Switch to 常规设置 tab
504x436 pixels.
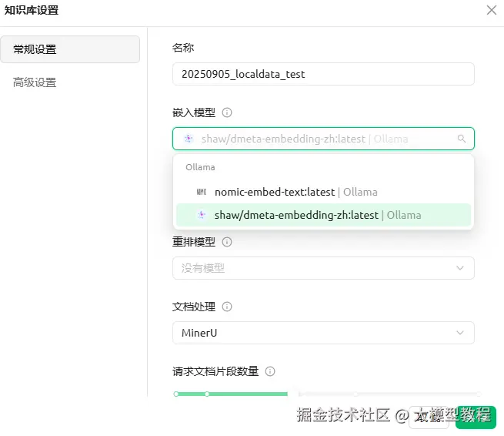70,49
